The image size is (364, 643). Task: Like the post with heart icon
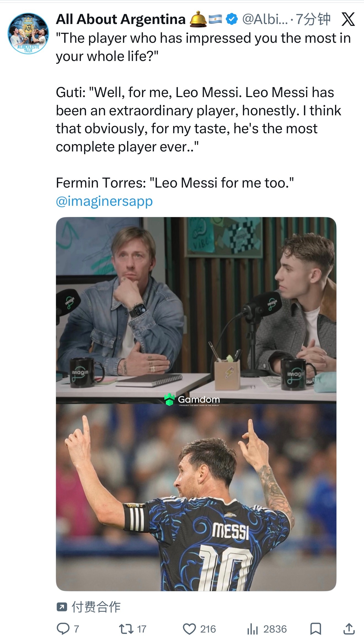[x=189, y=629]
